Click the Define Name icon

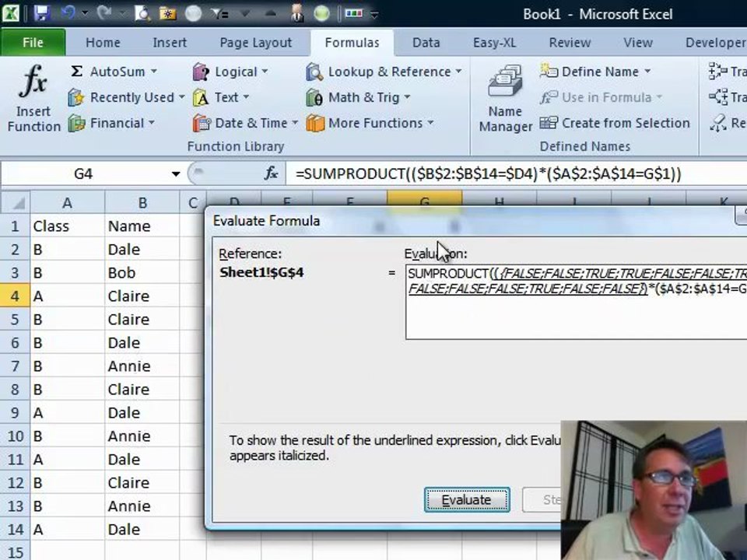tap(549, 72)
